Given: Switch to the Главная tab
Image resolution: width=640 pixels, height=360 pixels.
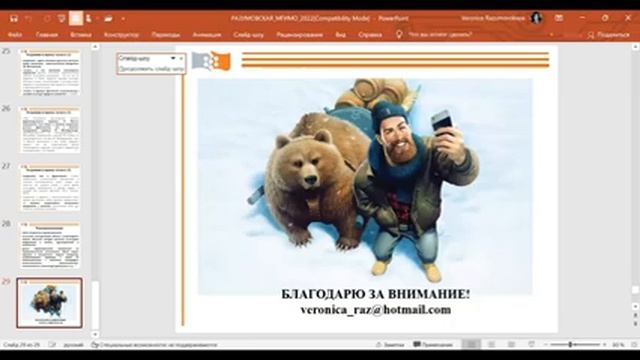Looking at the screenshot, I should tap(47, 35).
